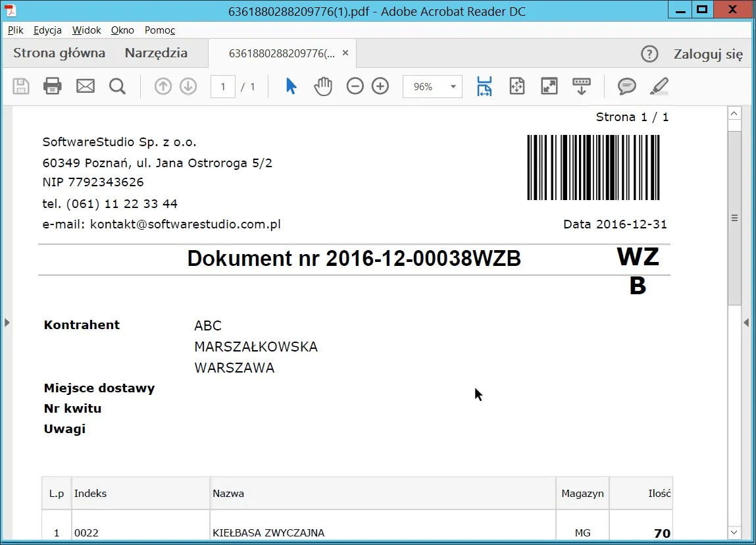Open the zoom level 96% dropdown
The height and width of the screenshot is (545, 756).
pyautogui.click(x=432, y=87)
